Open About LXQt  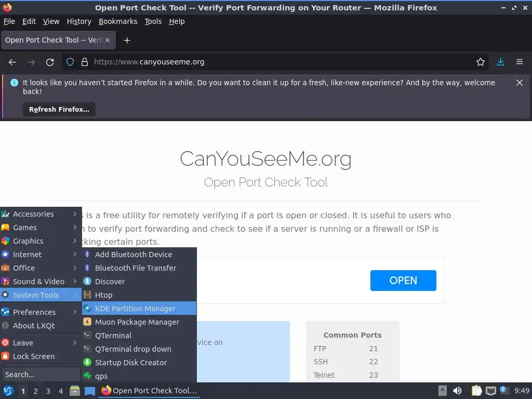[x=41, y=326]
